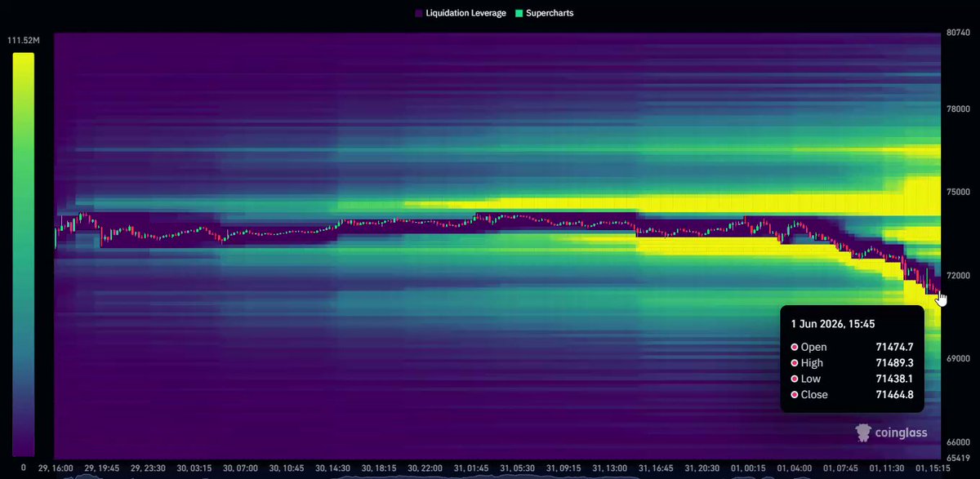Click the 29, 16:00 time axis label

point(56,468)
